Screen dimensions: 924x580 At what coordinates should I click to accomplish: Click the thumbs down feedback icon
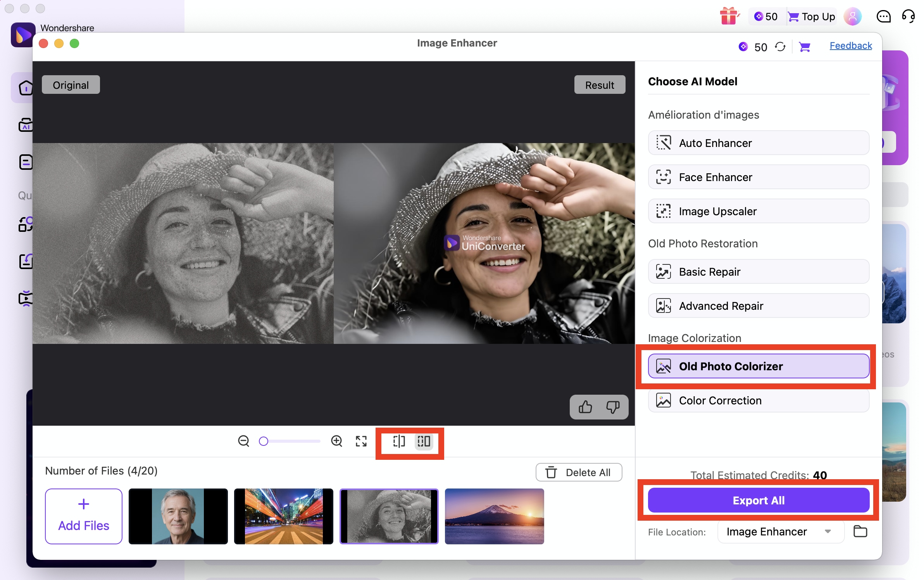click(613, 407)
